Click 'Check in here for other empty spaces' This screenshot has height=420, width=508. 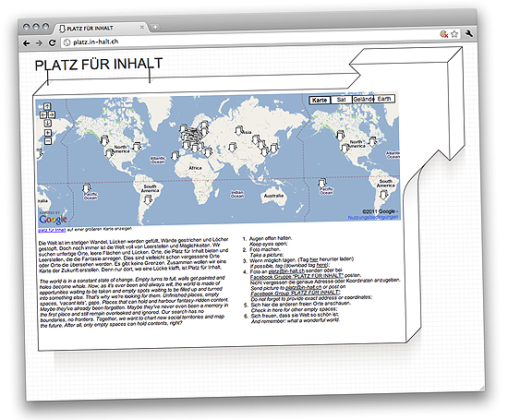(294, 309)
